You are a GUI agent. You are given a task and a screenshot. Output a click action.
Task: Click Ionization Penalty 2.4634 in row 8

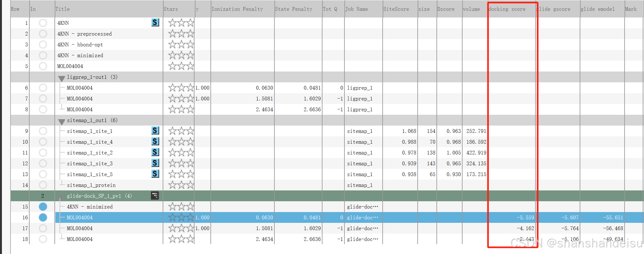click(265, 109)
